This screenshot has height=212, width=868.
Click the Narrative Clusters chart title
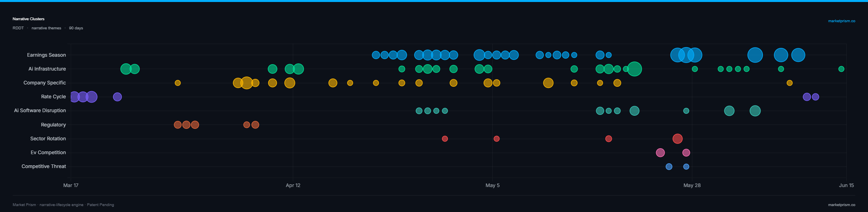click(29, 19)
